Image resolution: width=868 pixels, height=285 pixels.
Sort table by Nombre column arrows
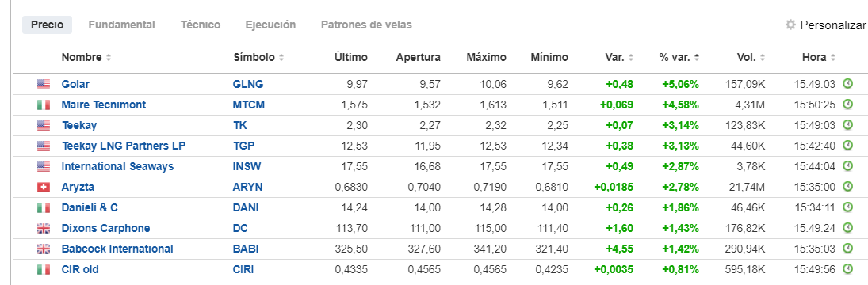(109, 58)
